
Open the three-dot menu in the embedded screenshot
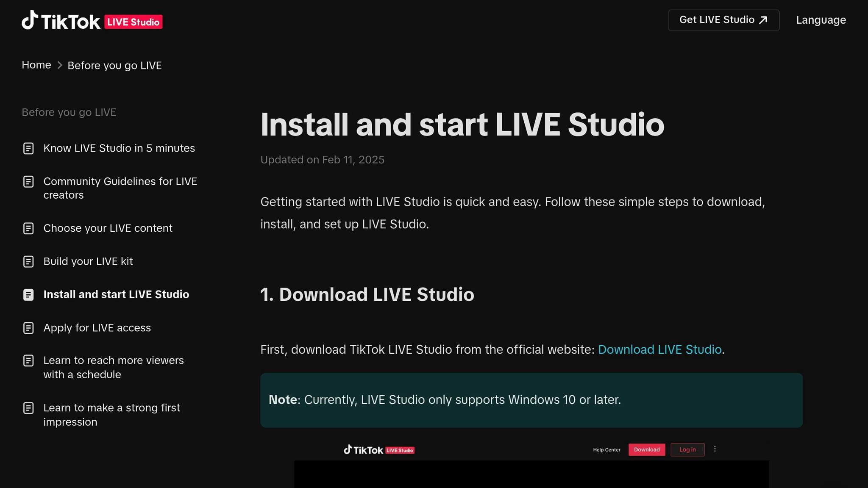click(x=715, y=449)
